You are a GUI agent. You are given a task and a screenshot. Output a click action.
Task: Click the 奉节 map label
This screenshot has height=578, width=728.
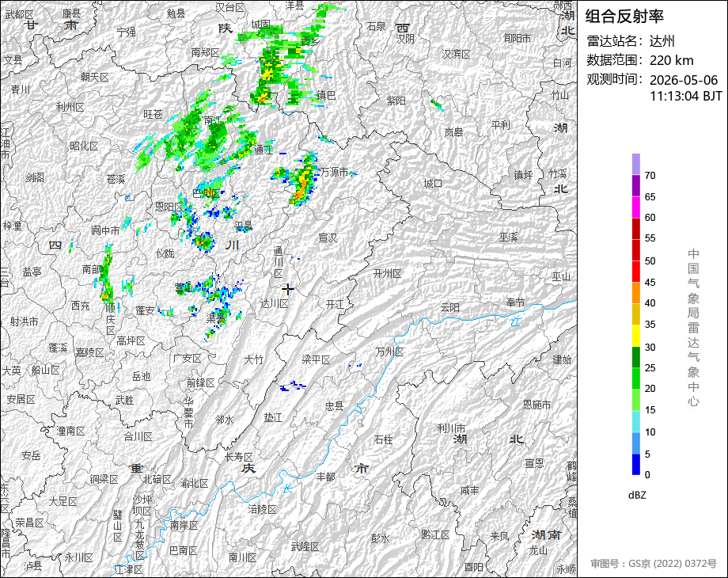(x=515, y=302)
